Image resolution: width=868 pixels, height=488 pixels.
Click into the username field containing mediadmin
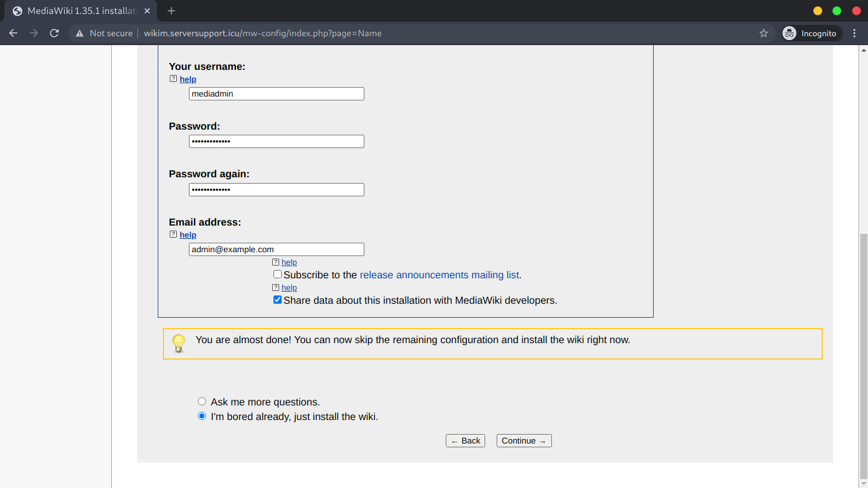point(276,94)
